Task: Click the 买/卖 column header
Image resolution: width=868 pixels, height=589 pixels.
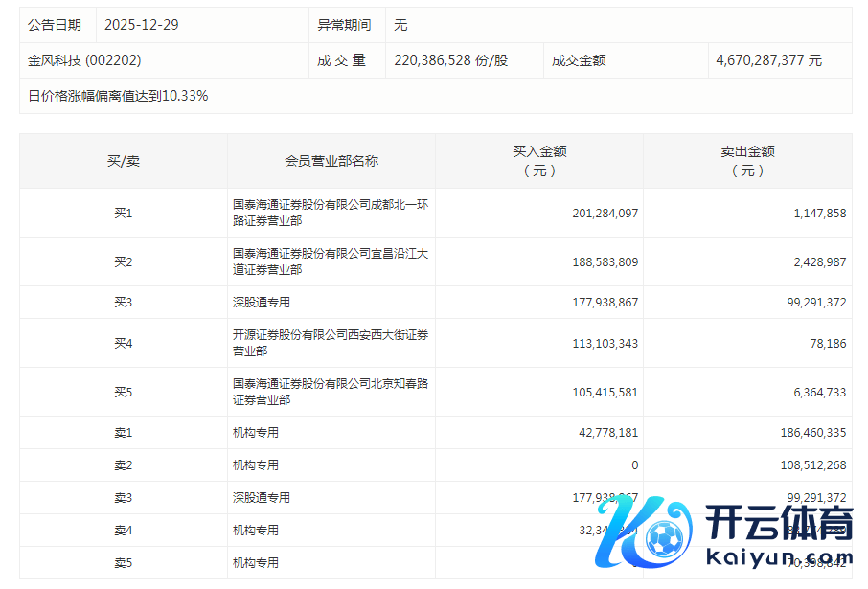Action: click(123, 161)
